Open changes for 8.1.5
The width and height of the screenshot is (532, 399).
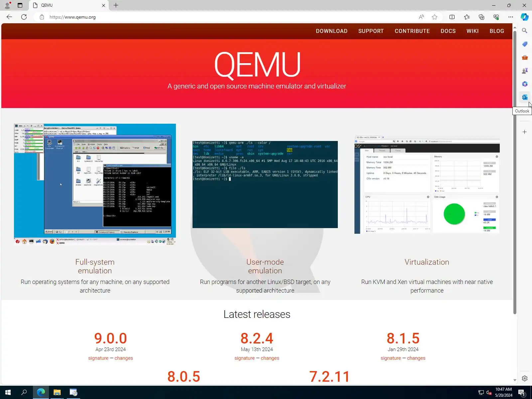(416, 358)
